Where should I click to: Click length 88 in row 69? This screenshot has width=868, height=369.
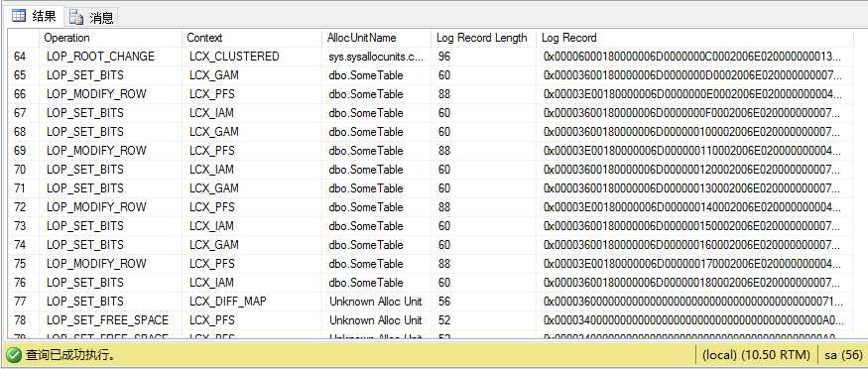[x=444, y=151]
